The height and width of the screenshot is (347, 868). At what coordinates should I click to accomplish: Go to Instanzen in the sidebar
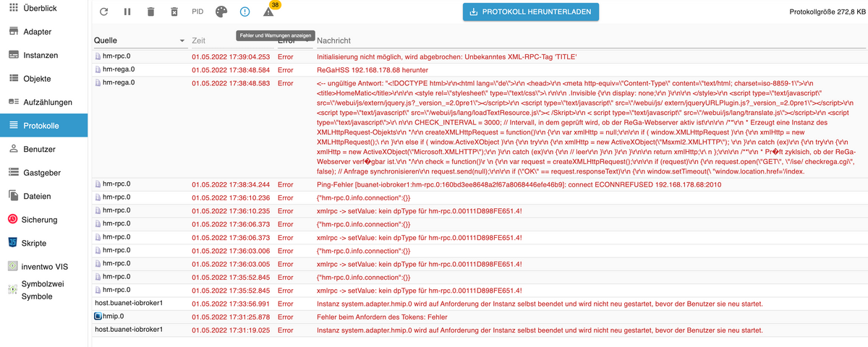[x=42, y=55]
